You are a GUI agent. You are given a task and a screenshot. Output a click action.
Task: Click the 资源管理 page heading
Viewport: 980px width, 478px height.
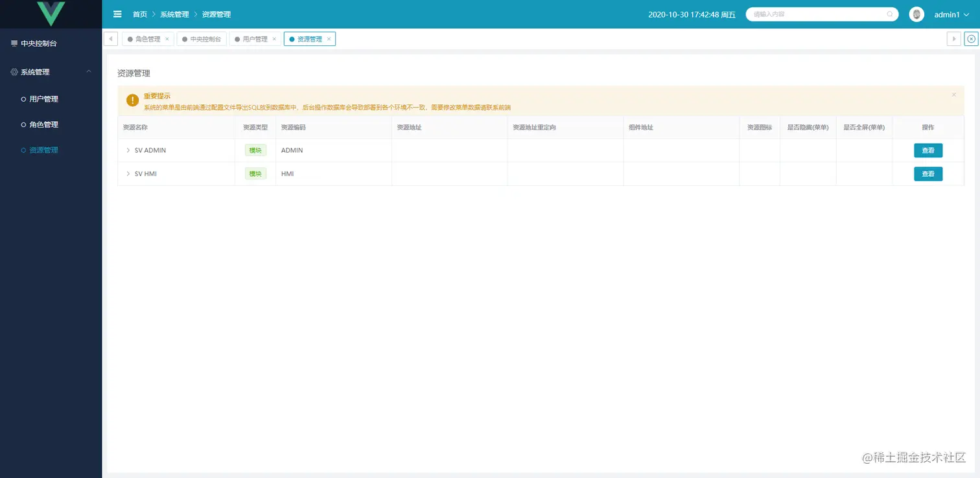click(134, 73)
